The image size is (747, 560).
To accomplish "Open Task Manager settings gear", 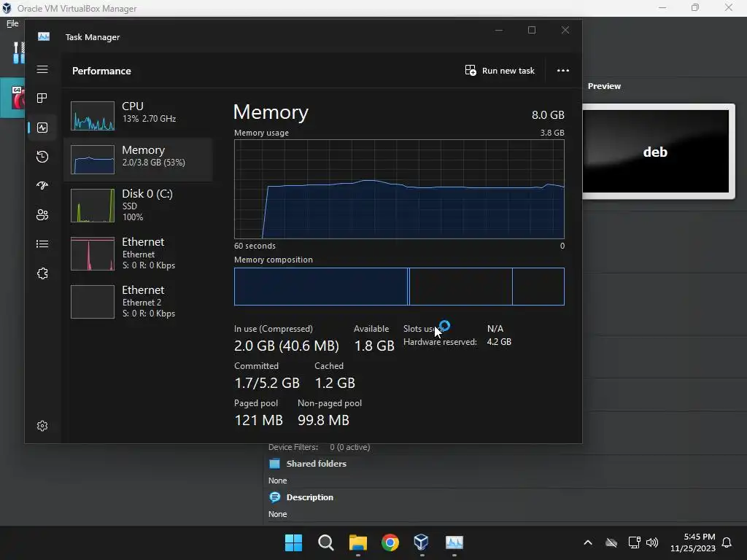I will (x=42, y=426).
